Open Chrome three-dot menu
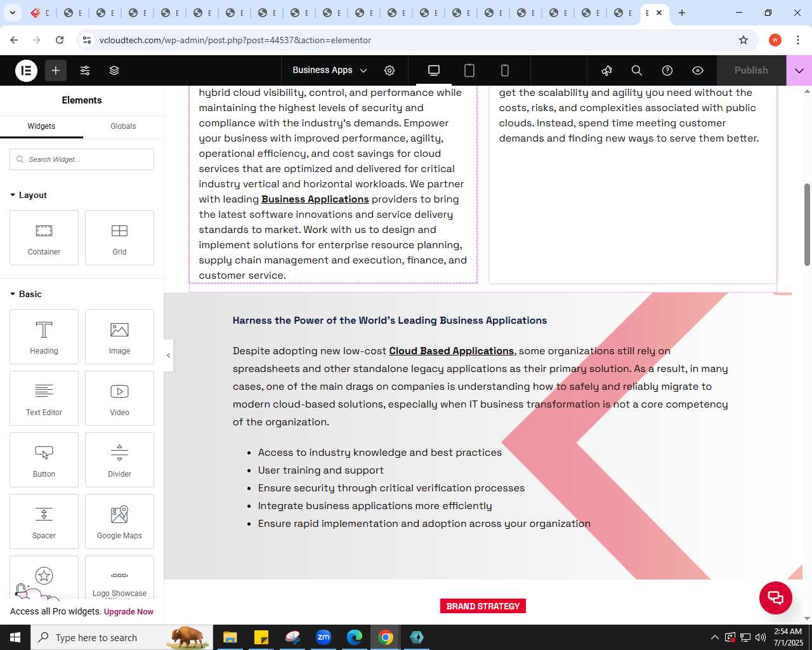This screenshot has width=812, height=650. [798, 40]
